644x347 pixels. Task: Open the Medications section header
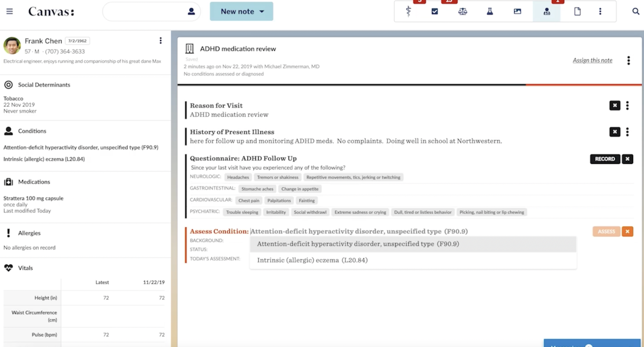[34, 182]
